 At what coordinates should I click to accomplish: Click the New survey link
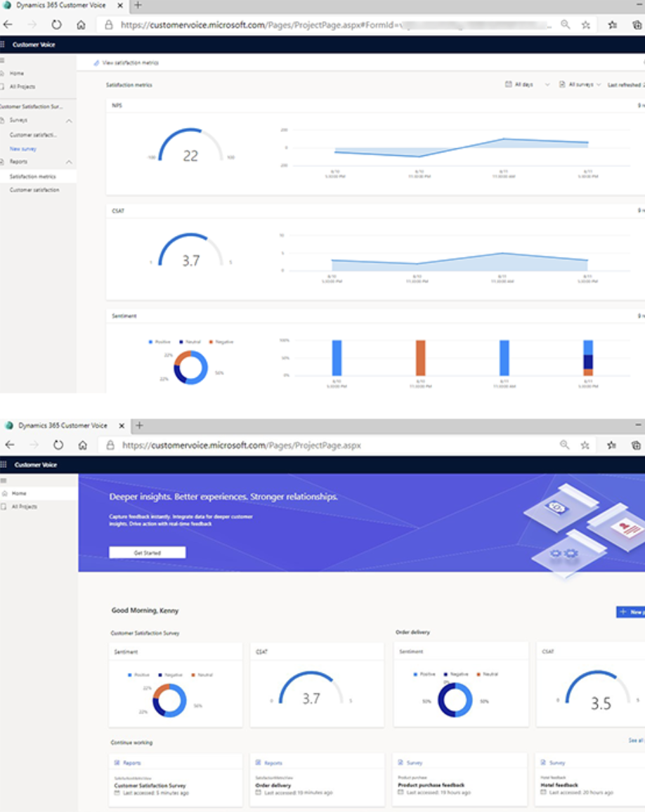pos(22,149)
